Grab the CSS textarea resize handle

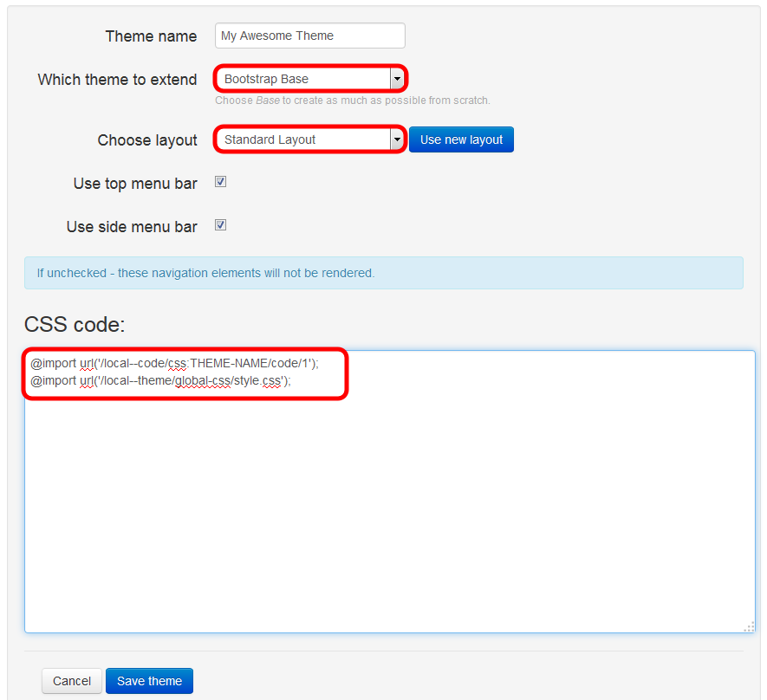(x=749, y=626)
